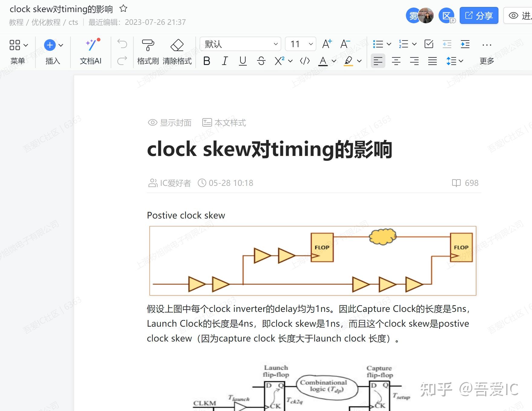Screen dimensions: 532x411
Task: Undo the last edit
Action: click(121, 44)
